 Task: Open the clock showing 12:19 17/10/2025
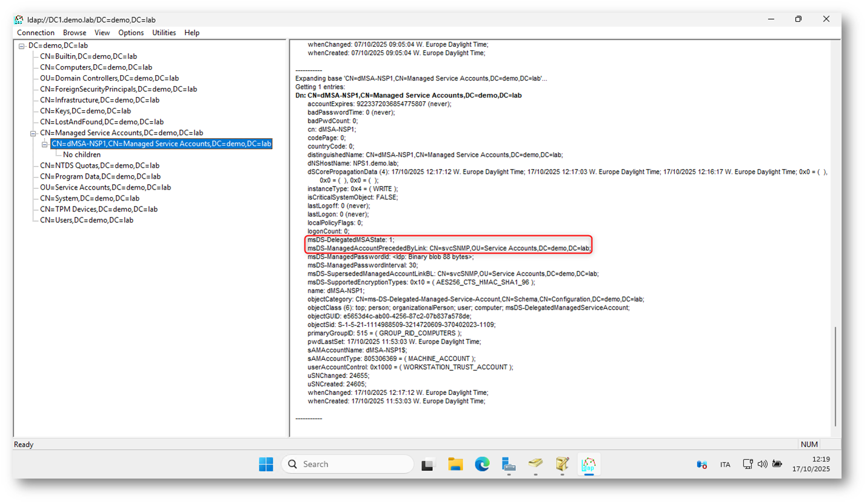pyautogui.click(x=811, y=464)
